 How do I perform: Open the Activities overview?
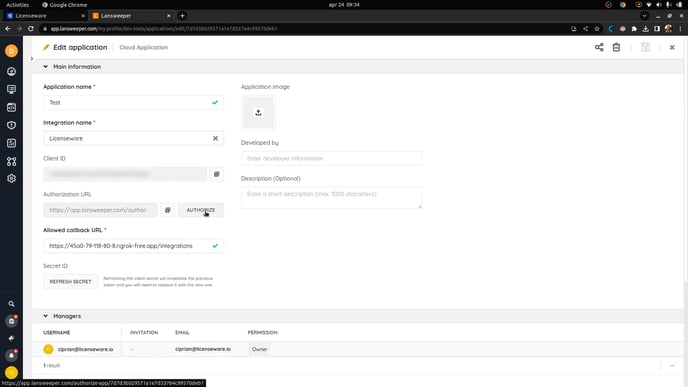pos(18,5)
